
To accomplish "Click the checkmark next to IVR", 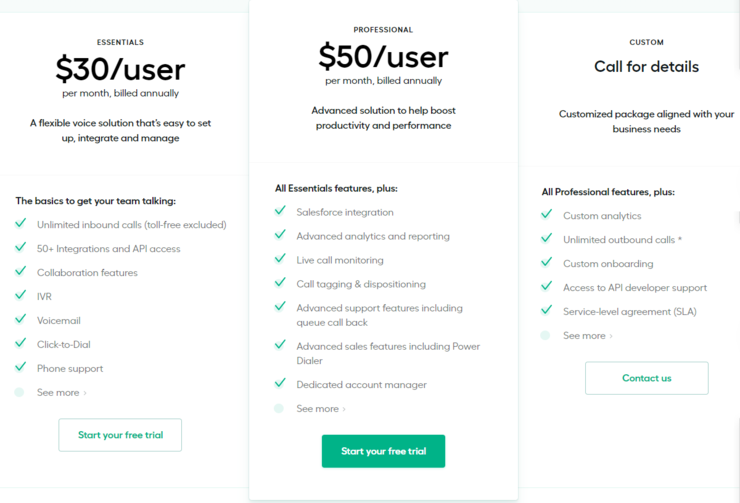I will point(20,296).
